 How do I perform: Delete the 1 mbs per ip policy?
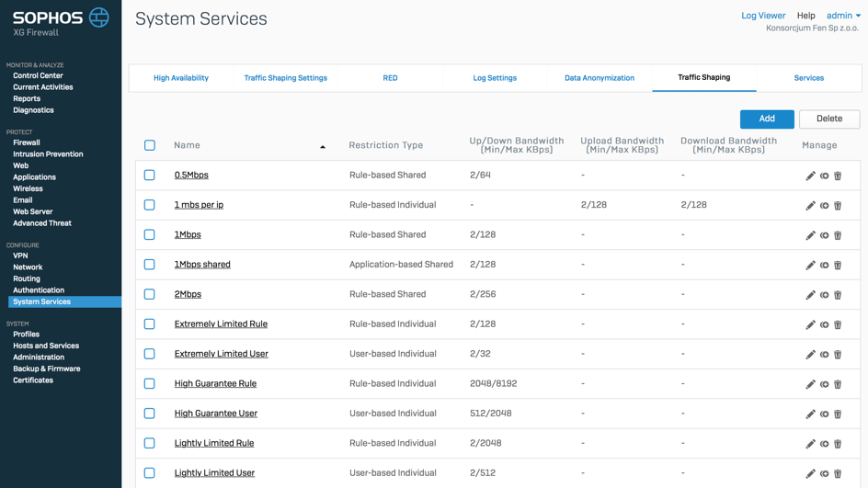(x=838, y=206)
